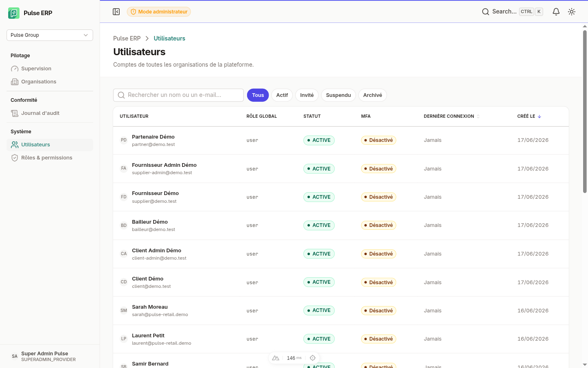Image resolution: width=588 pixels, height=368 pixels.
Task: Open the Bailleur Démo user name
Action: tap(150, 222)
